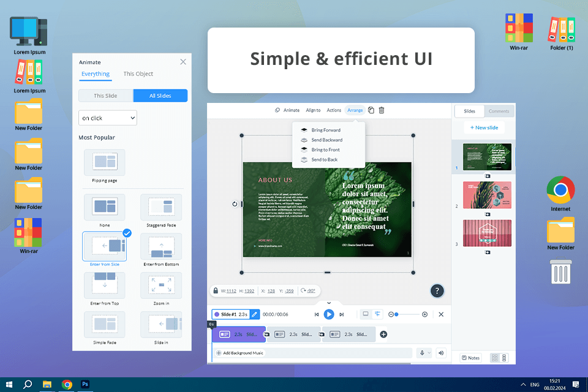The width and height of the screenshot is (588, 392).
Task: Expand the microphone options arrow
Action: coord(429,353)
